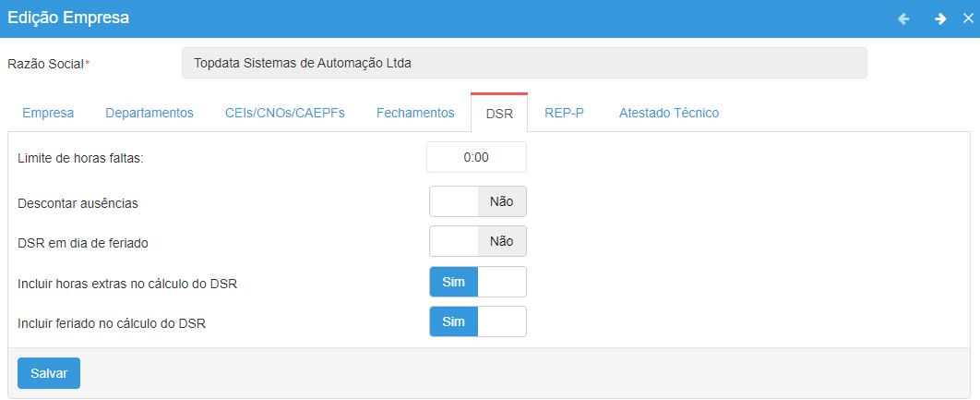
Task: Click the active DSR tab
Action: [x=499, y=114]
